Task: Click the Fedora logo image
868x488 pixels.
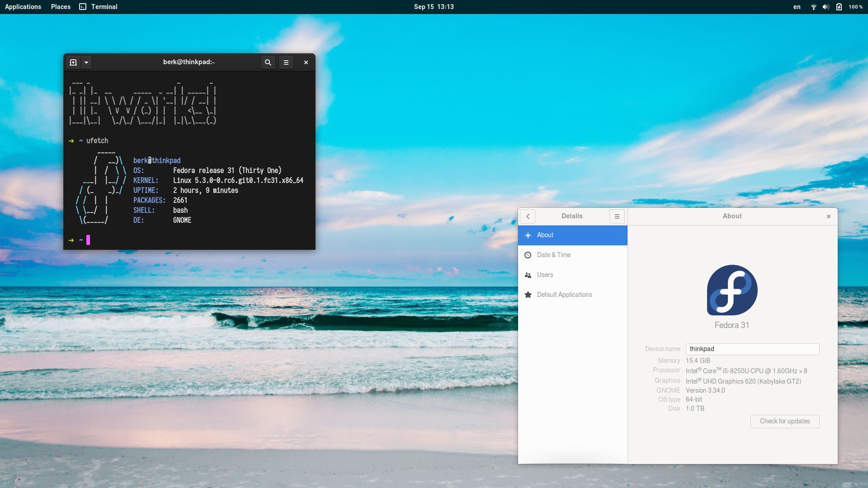Action: (731, 290)
